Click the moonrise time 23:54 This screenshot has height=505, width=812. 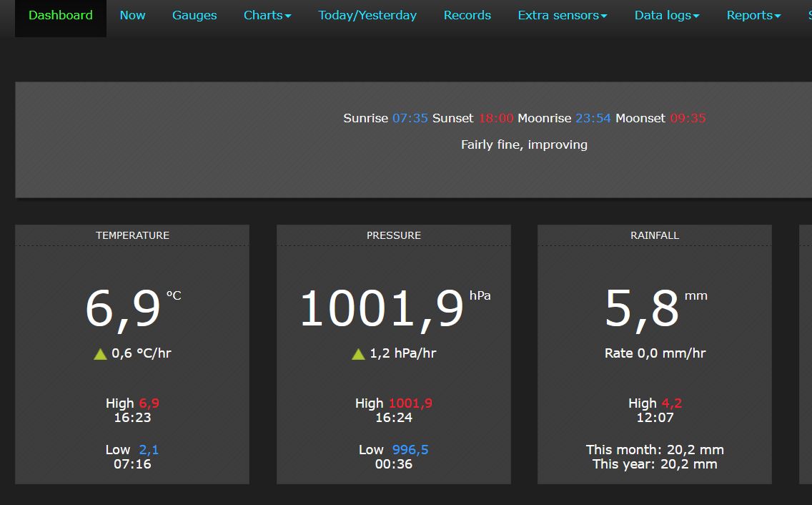[x=593, y=118]
